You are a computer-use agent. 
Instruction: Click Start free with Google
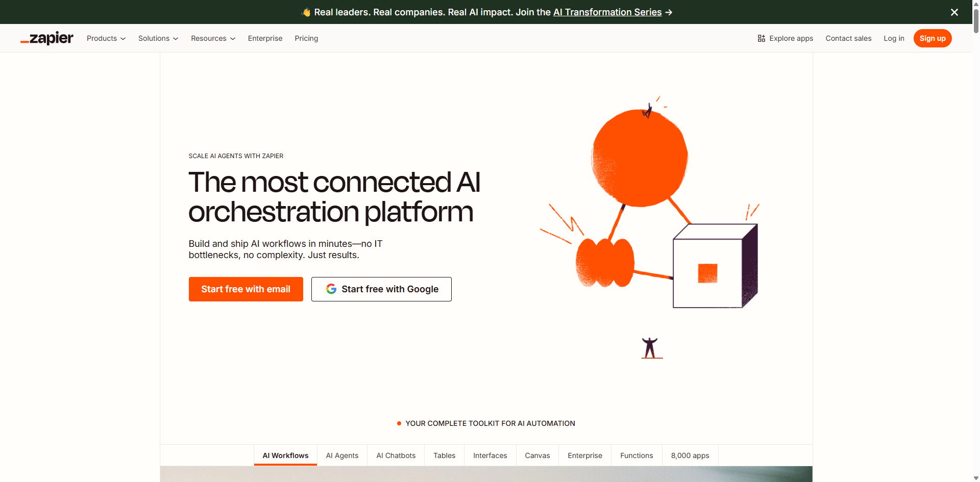tap(381, 289)
